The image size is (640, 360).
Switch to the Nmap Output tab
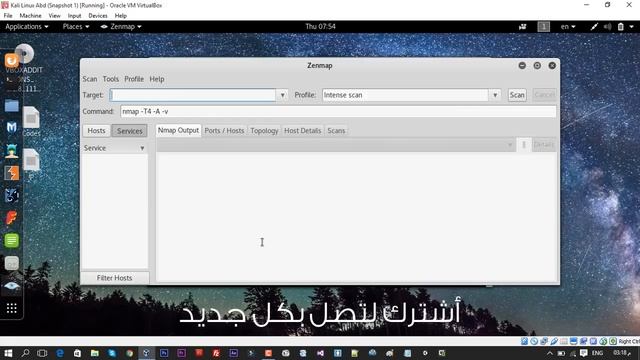click(178, 130)
